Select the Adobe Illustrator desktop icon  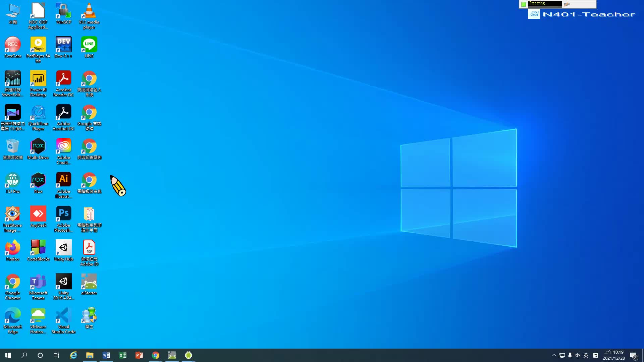(x=63, y=185)
